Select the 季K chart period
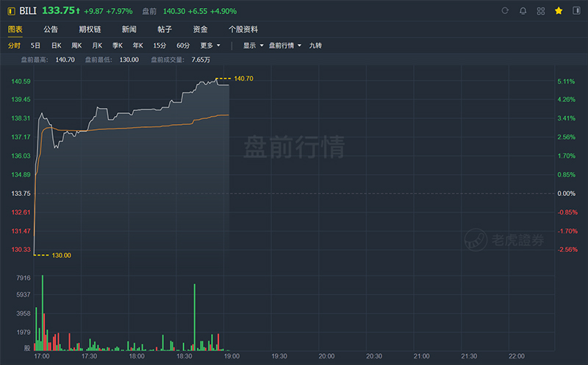The image size is (588, 365). point(118,46)
